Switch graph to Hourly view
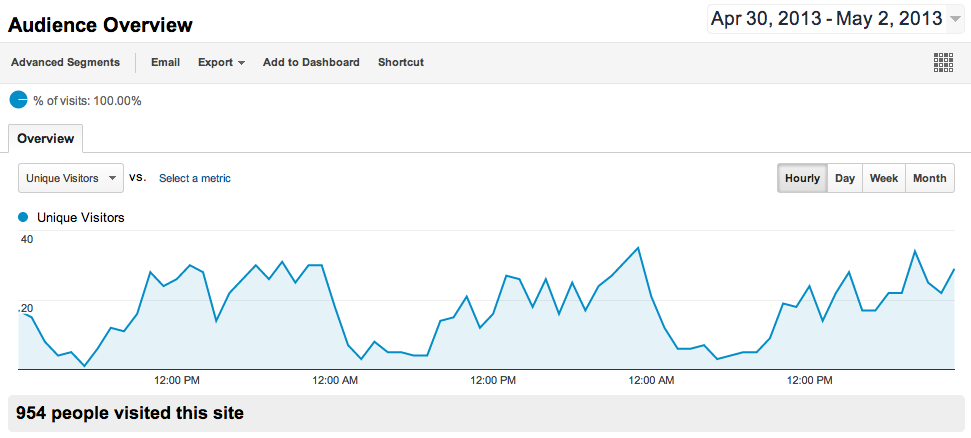This screenshot has width=971, height=438. [803, 178]
